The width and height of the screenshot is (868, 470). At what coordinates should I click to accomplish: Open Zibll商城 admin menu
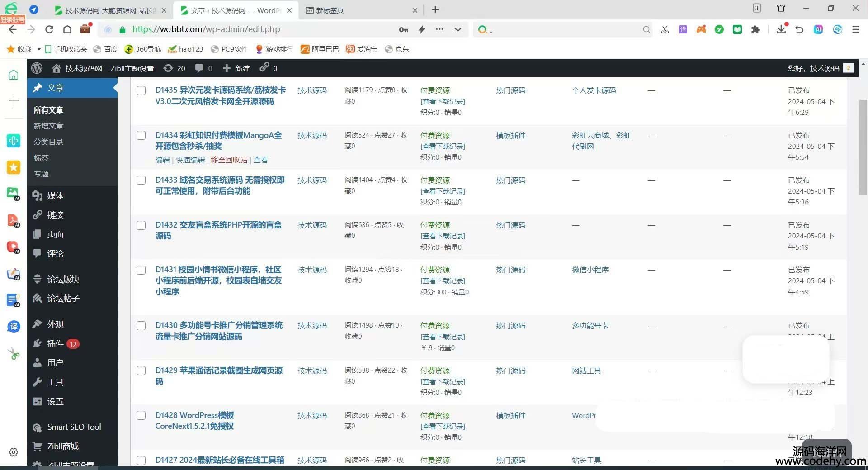point(72,446)
